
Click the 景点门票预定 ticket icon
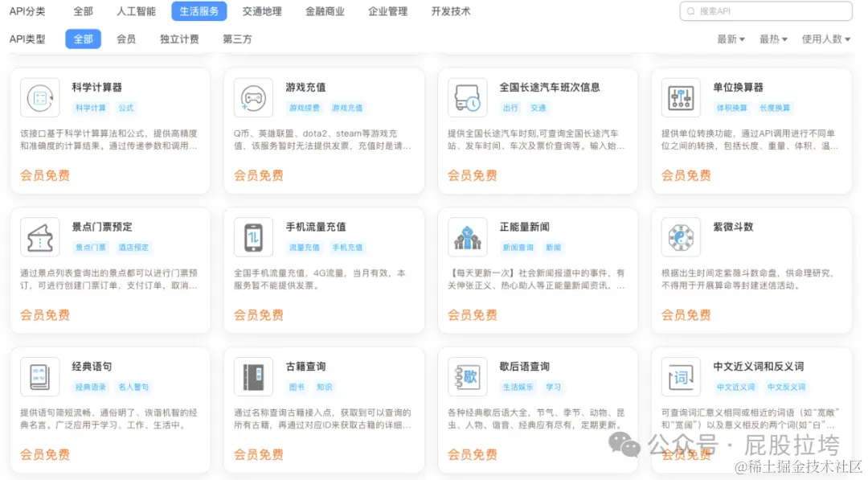[x=39, y=236]
